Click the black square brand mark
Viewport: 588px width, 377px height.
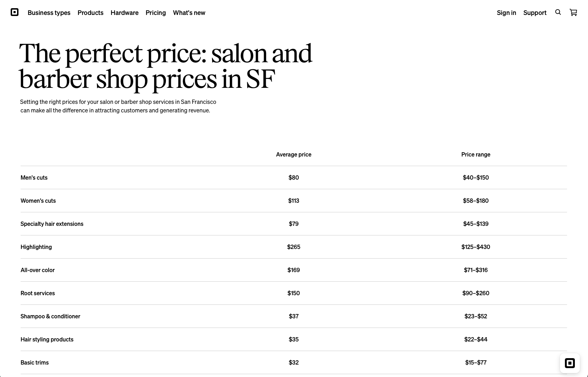14,12
